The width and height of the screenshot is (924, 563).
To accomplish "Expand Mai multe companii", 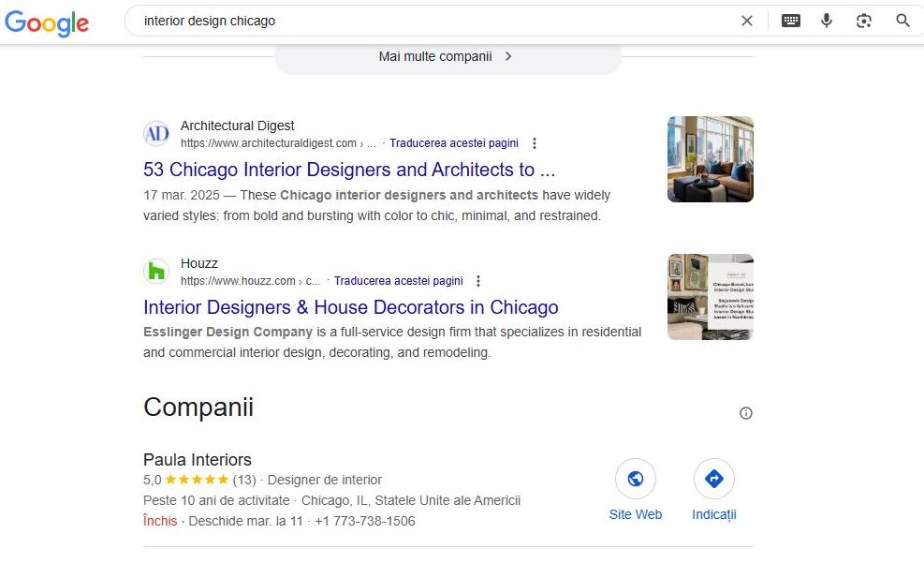I will coord(447,56).
